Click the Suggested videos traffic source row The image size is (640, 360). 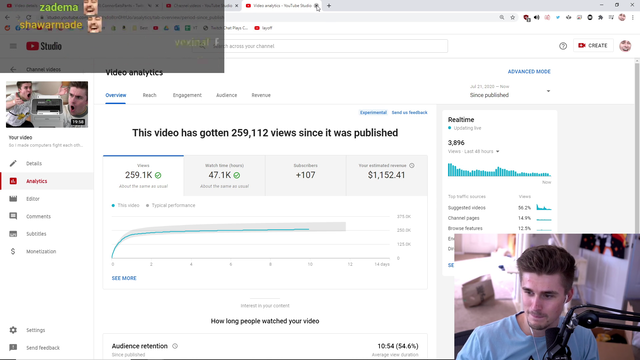click(500, 207)
